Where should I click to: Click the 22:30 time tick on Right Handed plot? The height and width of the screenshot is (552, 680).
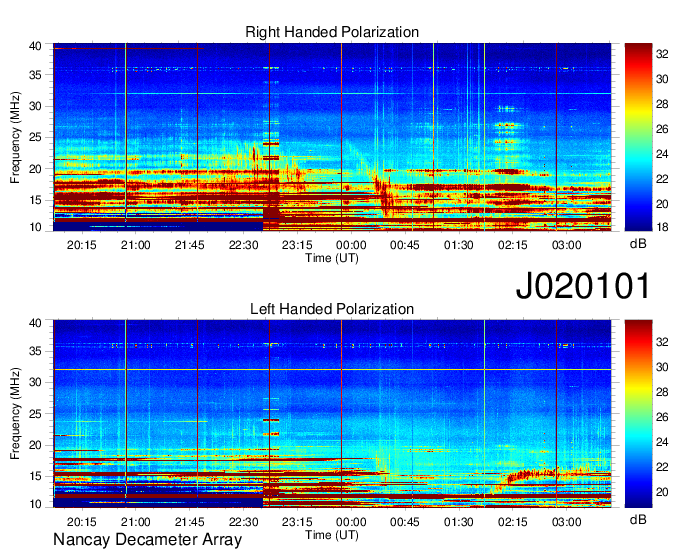tap(244, 245)
